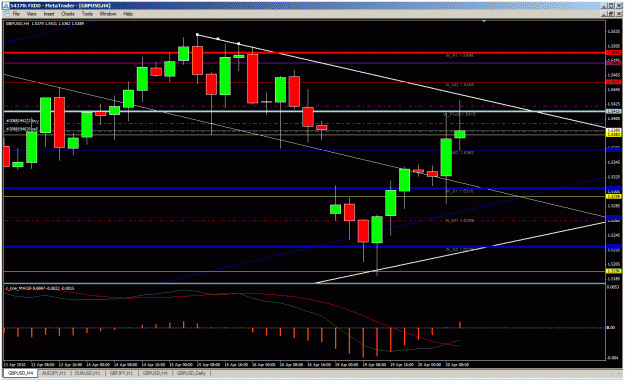Click the W_R1 1.5496 pivot label
The width and height of the screenshot is (625, 380).
click(459, 56)
